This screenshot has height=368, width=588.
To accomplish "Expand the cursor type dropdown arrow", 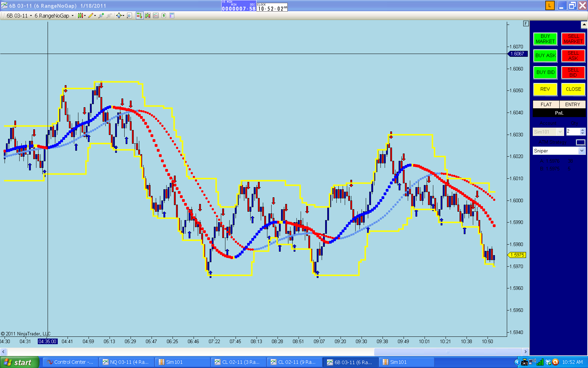I will 123,15.
